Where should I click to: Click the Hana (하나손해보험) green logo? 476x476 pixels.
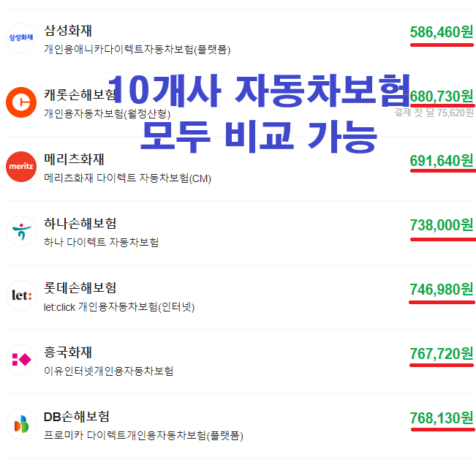coord(21,231)
